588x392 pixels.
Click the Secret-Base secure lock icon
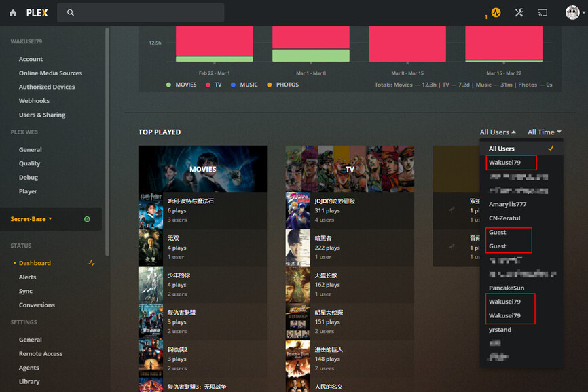[87, 219]
